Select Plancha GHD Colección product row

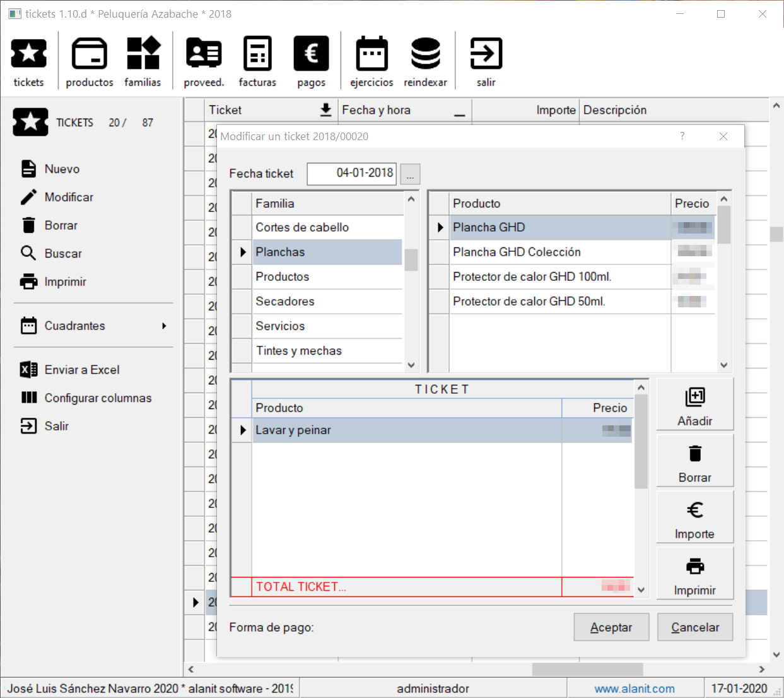pyautogui.click(x=517, y=252)
